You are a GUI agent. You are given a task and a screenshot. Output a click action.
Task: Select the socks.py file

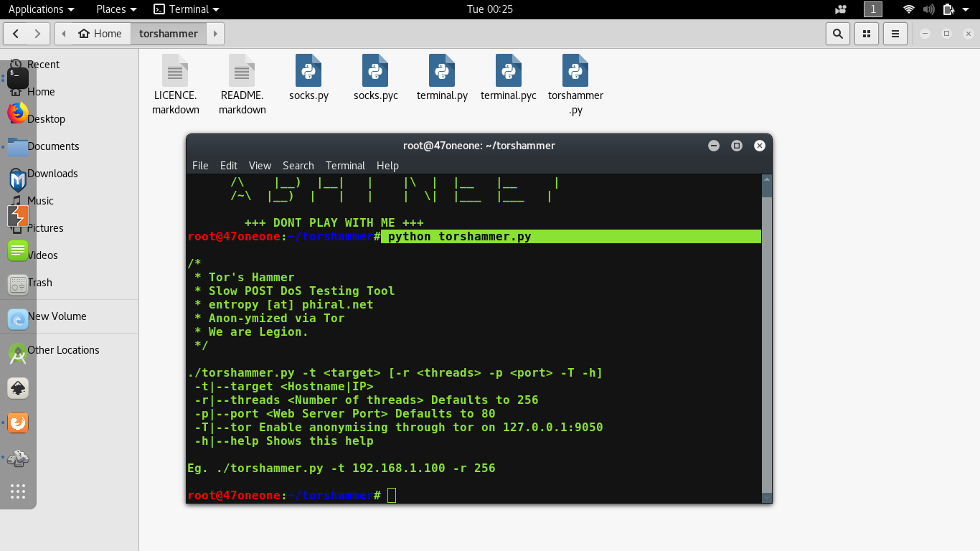coord(308,77)
